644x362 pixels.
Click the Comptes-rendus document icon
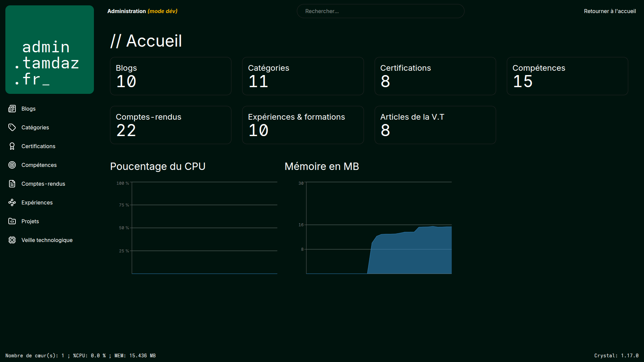pos(12,184)
